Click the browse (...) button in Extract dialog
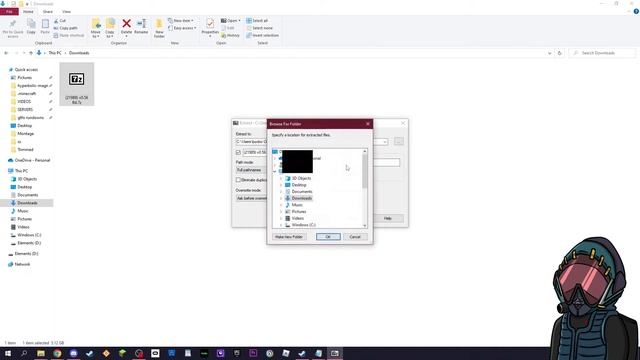Viewport: 640px width, 360px height. click(399, 142)
